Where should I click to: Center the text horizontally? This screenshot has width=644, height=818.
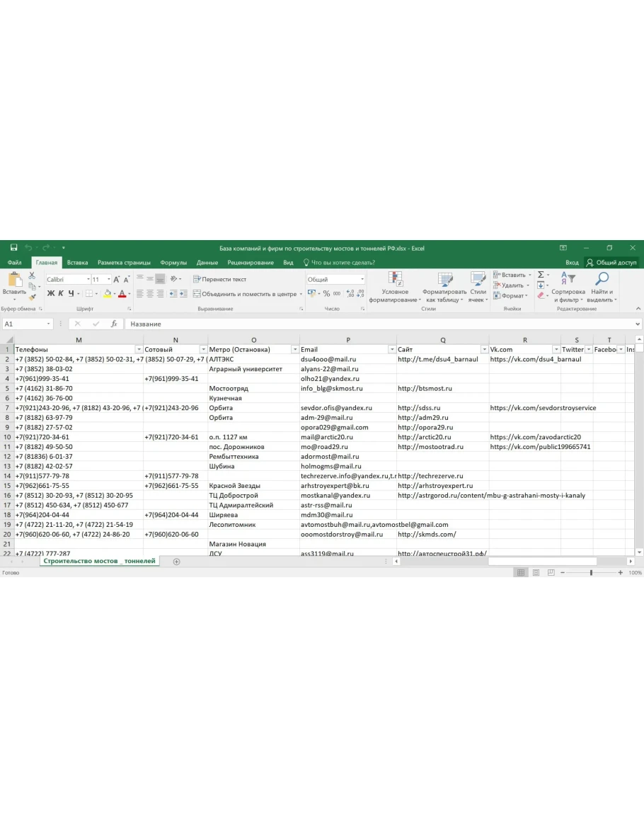pos(149,294)
